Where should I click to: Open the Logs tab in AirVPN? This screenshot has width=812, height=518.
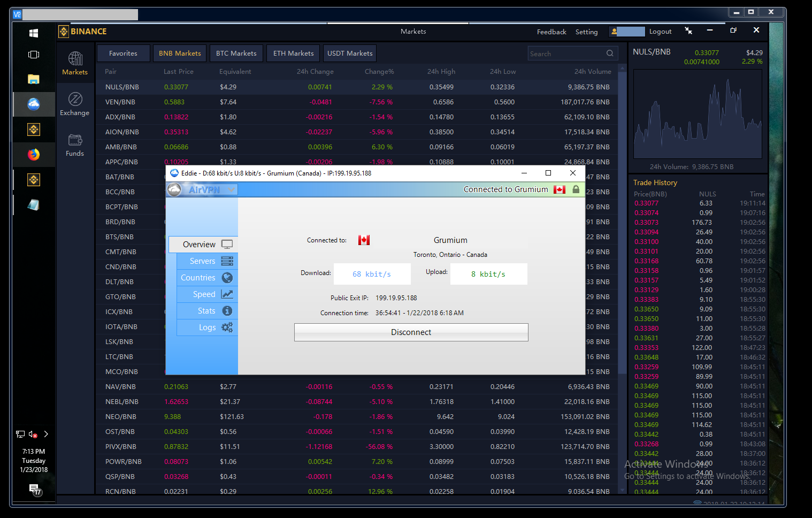click(x=208, y=327)
